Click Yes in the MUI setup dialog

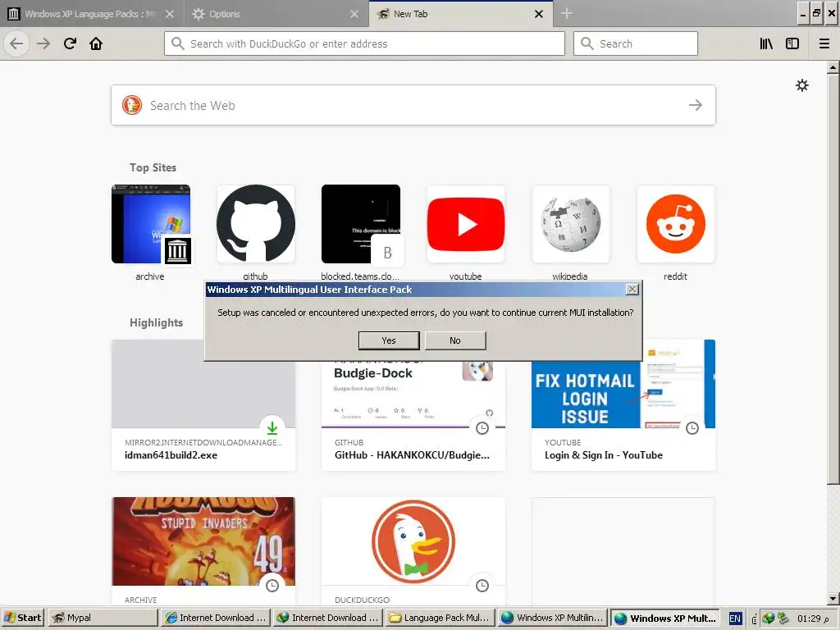pos(388,340)
